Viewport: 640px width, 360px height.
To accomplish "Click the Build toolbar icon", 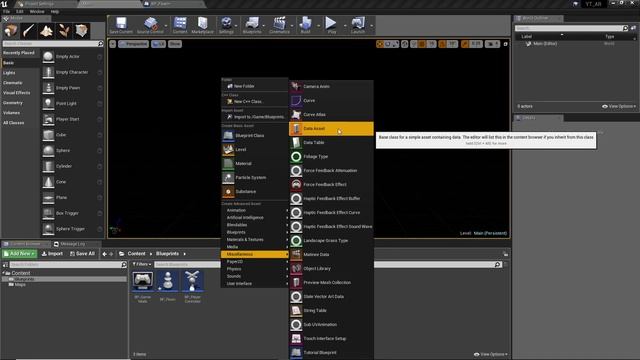I will [x=305, y=25].
